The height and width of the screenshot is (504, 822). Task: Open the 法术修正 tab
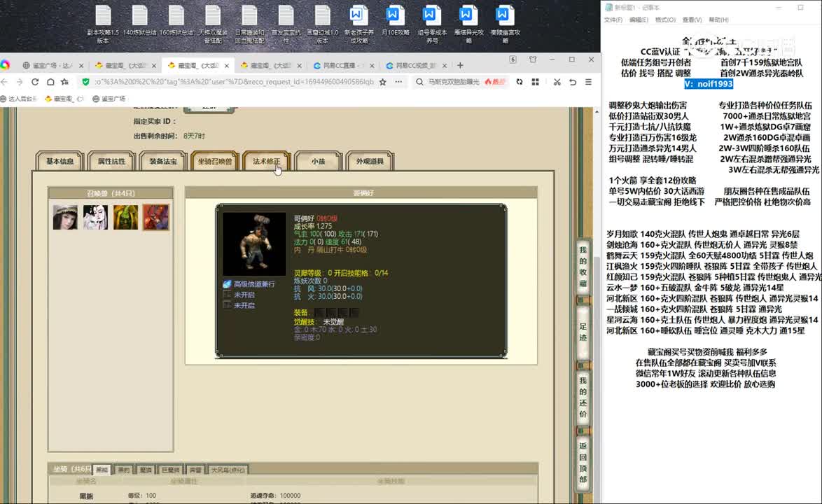(x=266, y=162)
